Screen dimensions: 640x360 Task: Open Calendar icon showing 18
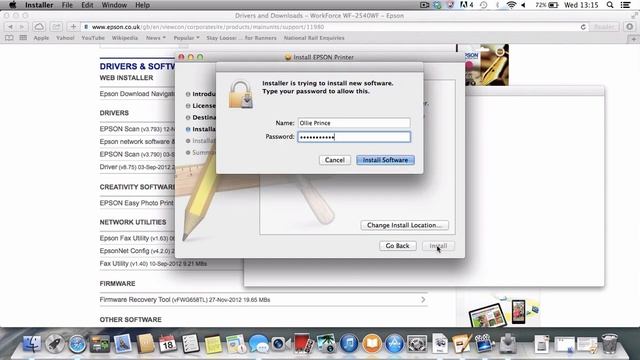click(x=167, y=344)
